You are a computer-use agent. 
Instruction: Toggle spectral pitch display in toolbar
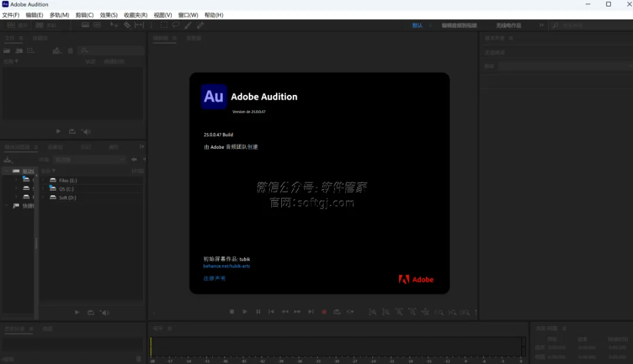(97, 25)
